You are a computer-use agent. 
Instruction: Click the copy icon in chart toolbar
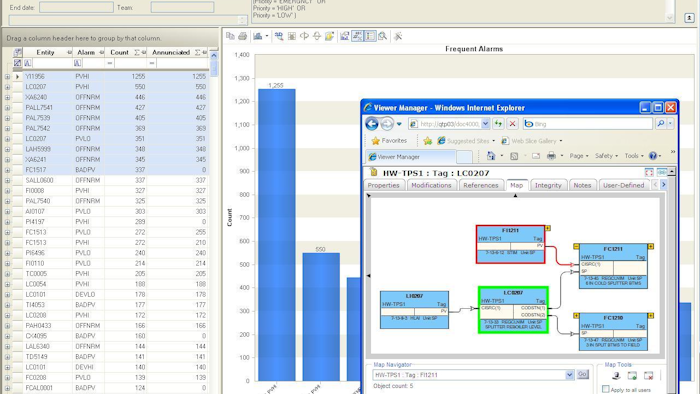[x=230, y=36]
